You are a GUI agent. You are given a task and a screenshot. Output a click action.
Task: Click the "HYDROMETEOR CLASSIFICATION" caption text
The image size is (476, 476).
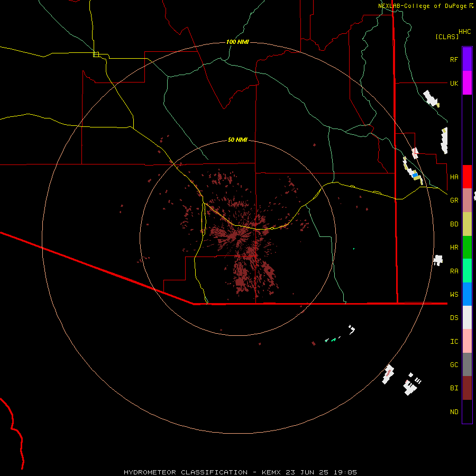coord(186,472)
